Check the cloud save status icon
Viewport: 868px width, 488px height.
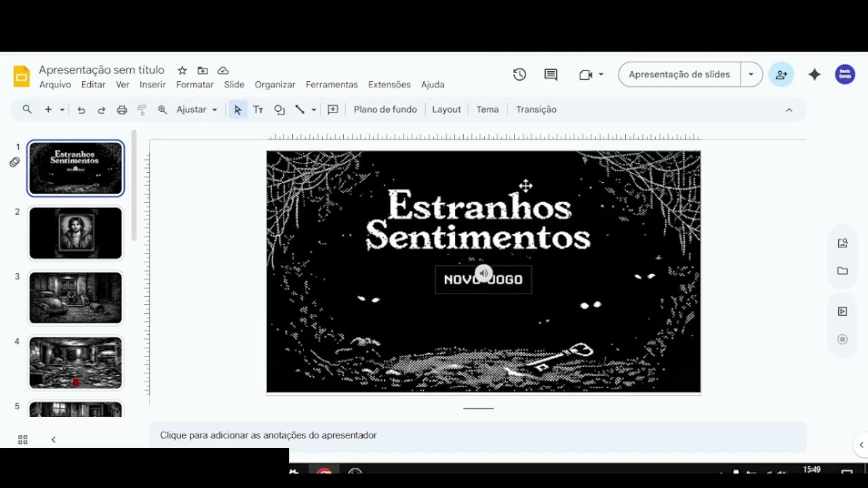(223, 70)
